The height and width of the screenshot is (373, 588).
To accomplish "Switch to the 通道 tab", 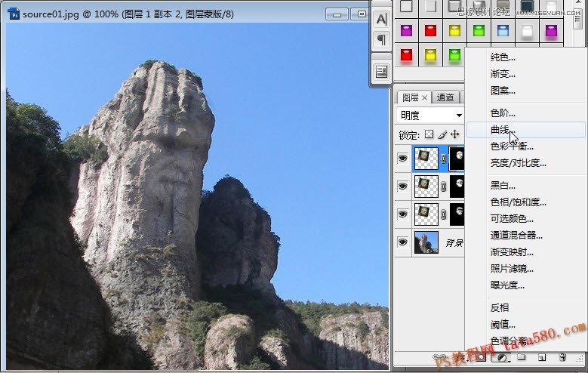I will pos(445,97).
